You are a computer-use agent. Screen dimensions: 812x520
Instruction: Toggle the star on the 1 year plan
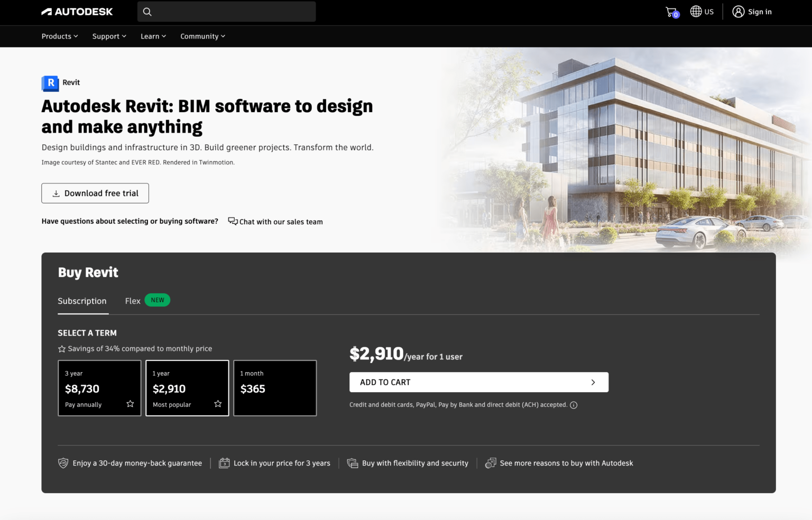[217, 403]
